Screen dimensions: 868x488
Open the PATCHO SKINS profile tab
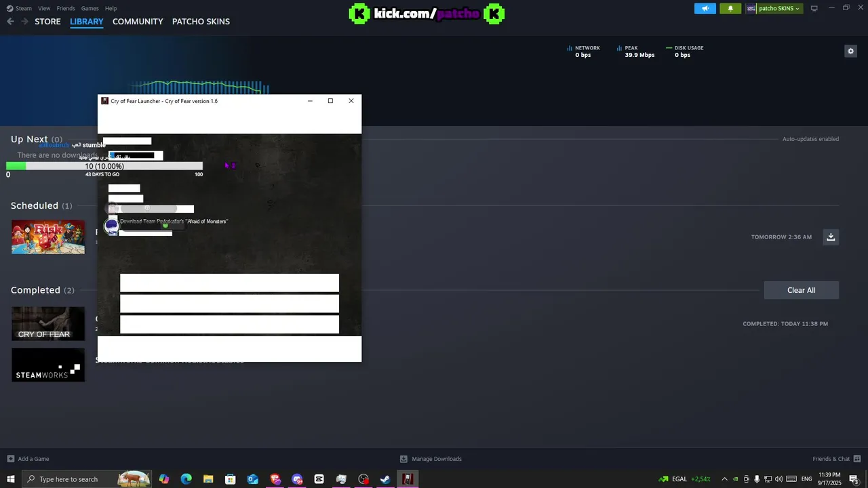(201, 22)
